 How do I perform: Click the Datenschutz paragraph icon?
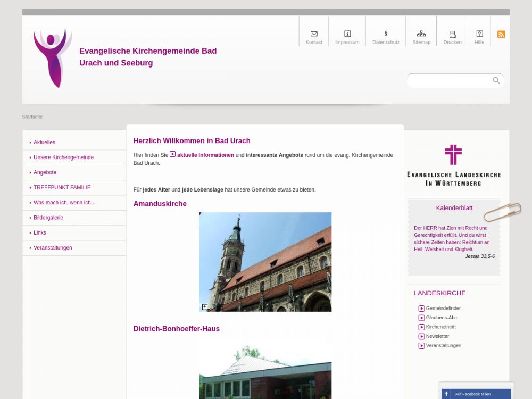[386, 34]
